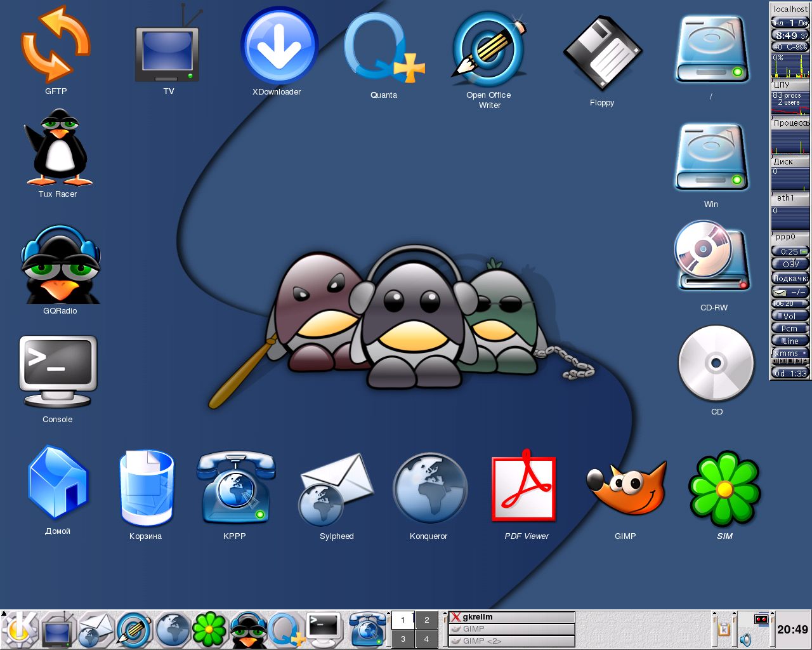Click the gkrellm 8:49 clock display
This screenshot has width=812, height=650.
[x=790, y=36]
